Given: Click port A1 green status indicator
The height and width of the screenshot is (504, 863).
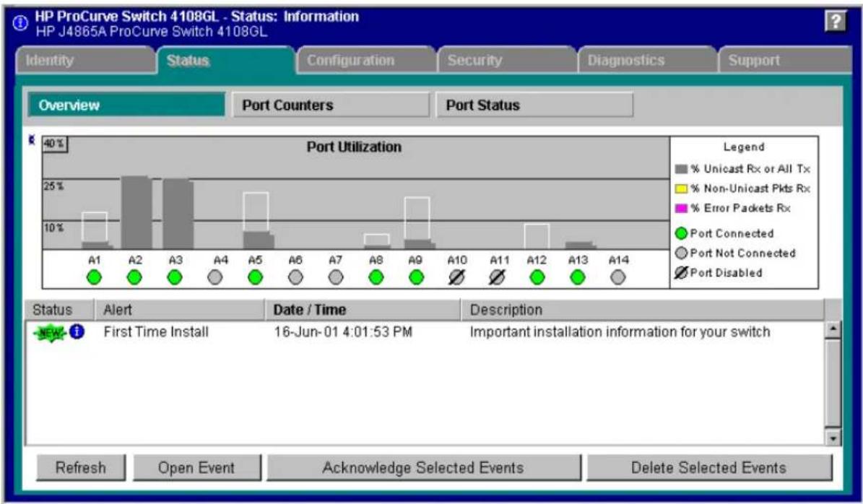Looking at the screenshot, I should (x=94, y=278).
